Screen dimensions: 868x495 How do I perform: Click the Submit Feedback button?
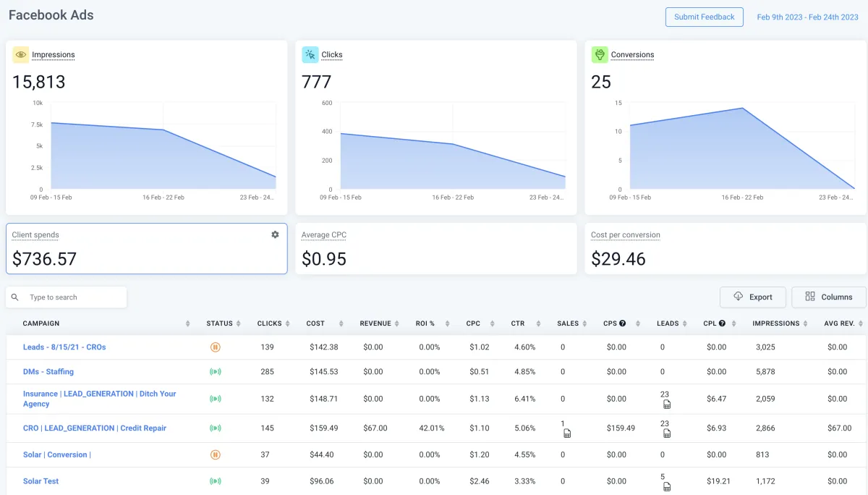click(704, 17)
